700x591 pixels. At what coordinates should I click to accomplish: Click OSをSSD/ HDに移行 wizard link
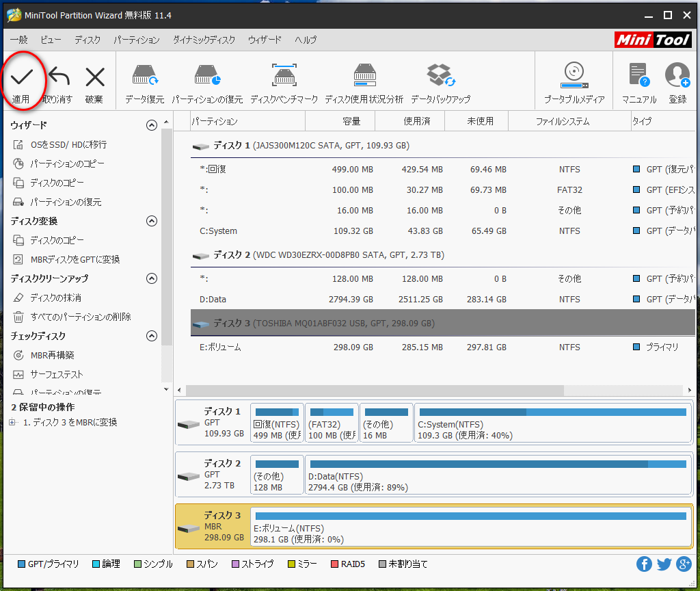[x=68, y=144]
